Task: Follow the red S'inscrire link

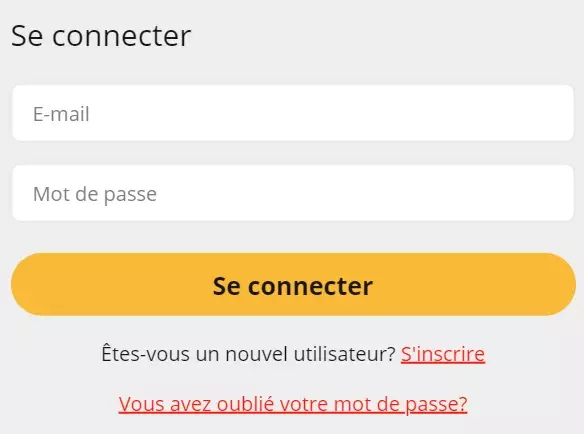Action: click(x=443, y=354)
